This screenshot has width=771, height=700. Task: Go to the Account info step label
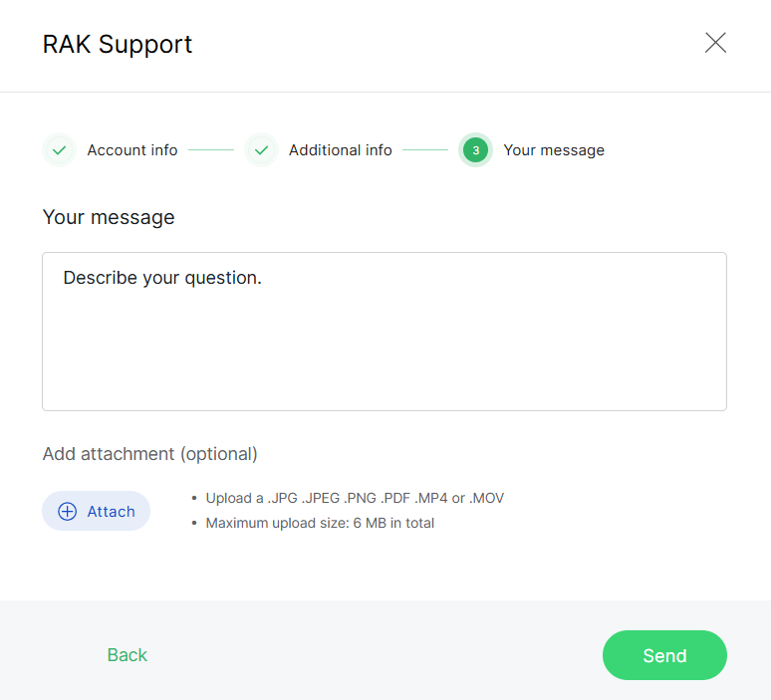[132, 150]
